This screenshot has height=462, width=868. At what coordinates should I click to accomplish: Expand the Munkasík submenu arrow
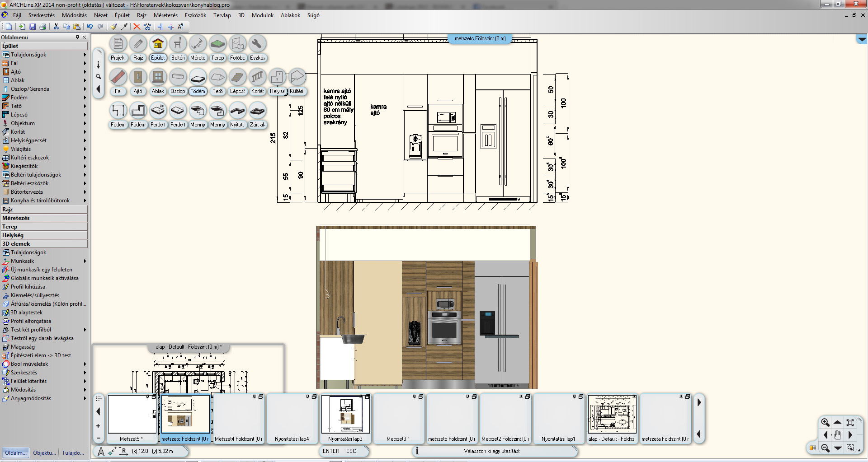click(85, 261)
